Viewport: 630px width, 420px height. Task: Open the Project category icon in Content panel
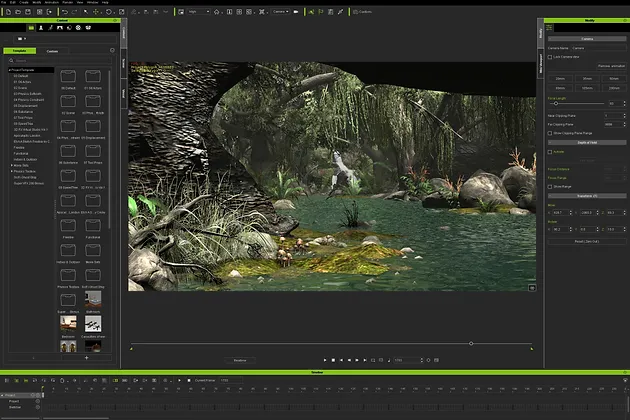pos(31,28)
